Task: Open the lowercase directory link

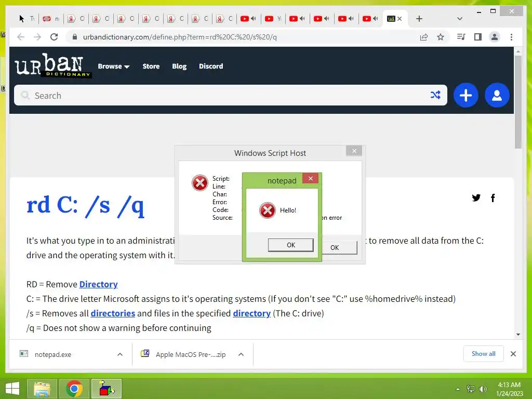Action: click(x=252, y=313)
